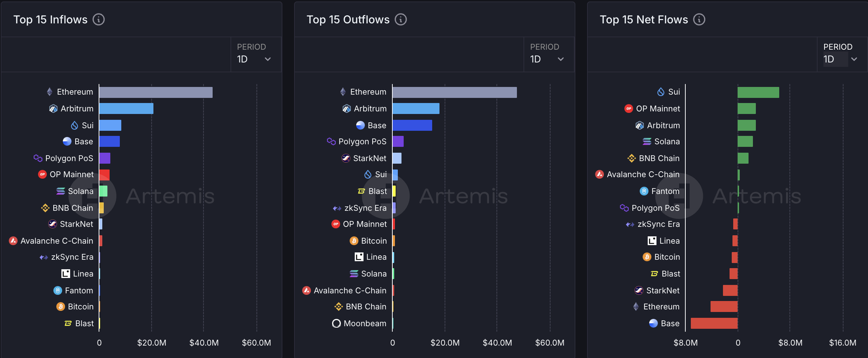This screenshot has height=358, width=868.
Task: Click the Base icon in Net Flows chart
Action: tap(654, 323)
